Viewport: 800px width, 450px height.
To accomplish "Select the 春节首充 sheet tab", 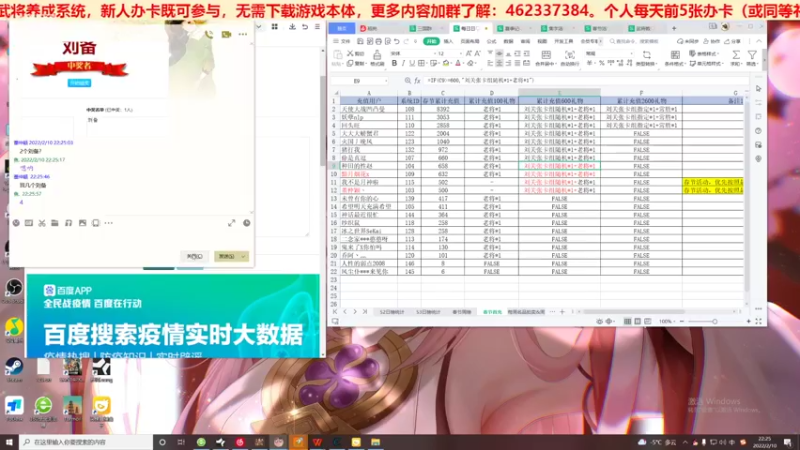I will click(x=492, y=312).
